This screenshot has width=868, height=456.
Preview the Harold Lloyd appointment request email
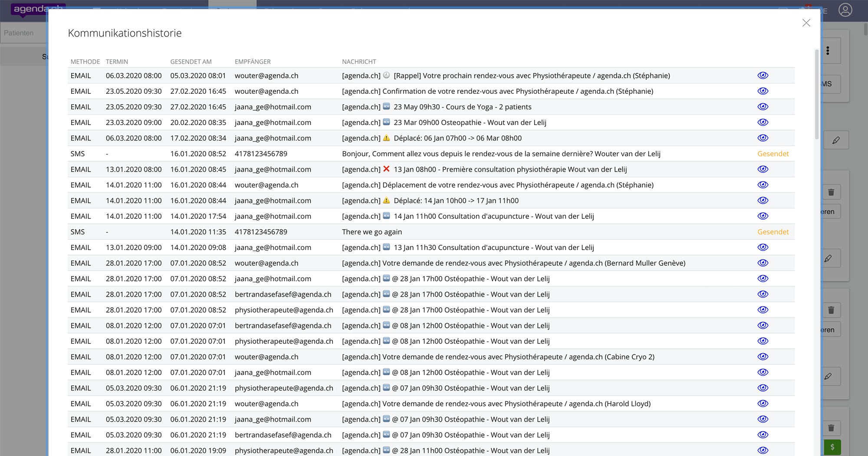click(763, 404)
